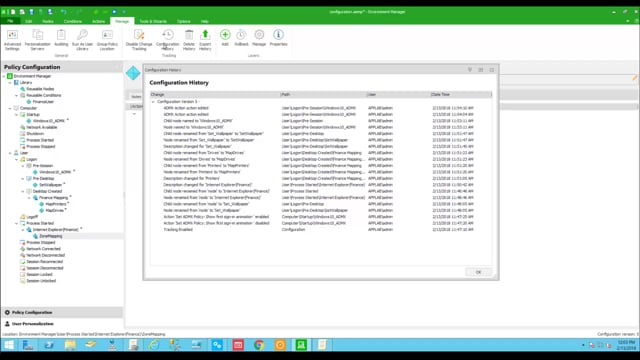
Task: Collapse the Logon tree node
Action: (x=17, y=159)
